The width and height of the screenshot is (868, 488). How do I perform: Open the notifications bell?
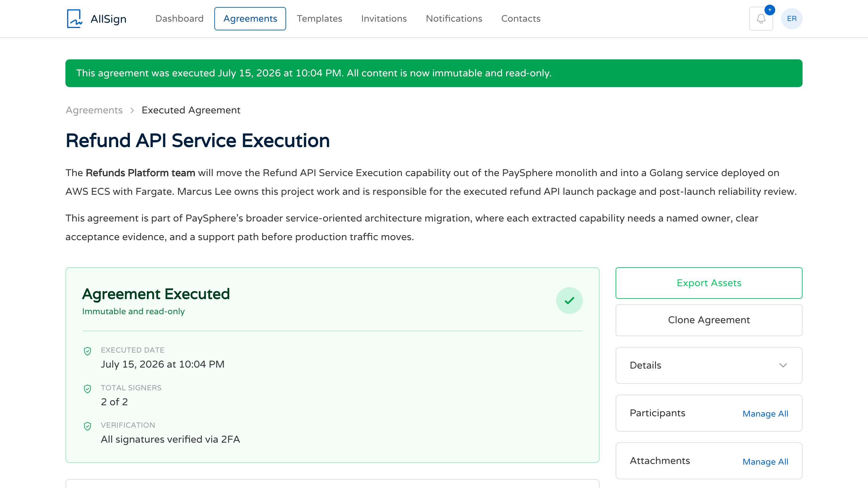tap(761, 19)
